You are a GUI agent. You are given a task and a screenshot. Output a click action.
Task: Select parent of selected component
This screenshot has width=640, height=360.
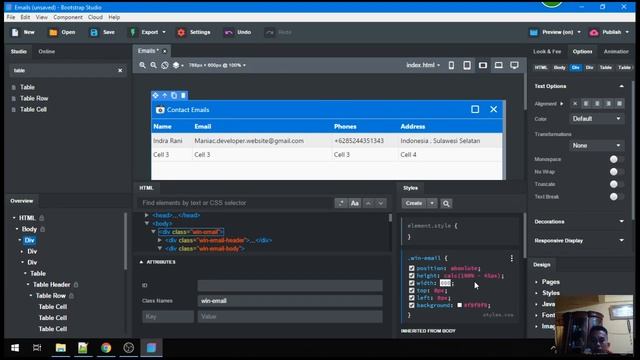pos(165,96)
